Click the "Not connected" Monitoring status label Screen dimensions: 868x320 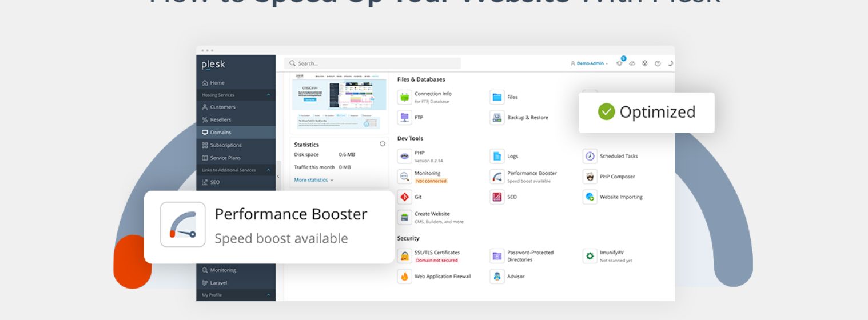tap(431, 181)
